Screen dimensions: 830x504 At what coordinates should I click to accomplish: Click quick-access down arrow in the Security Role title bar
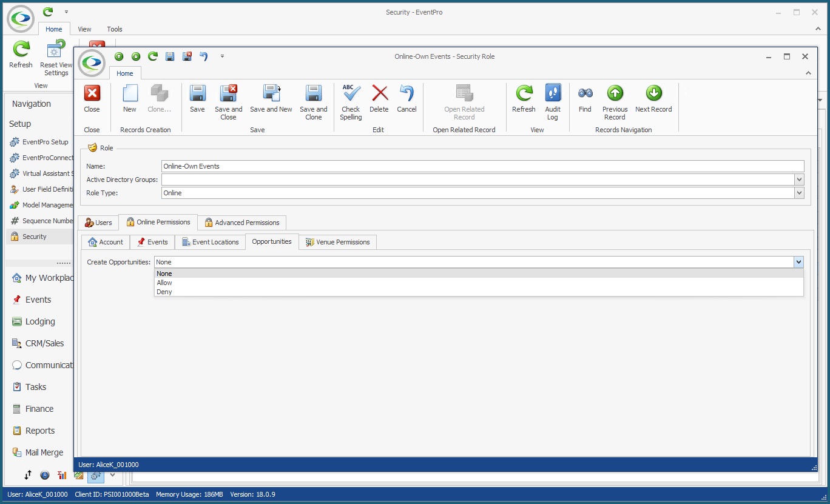pyautogui.click(x=136, y=56)
